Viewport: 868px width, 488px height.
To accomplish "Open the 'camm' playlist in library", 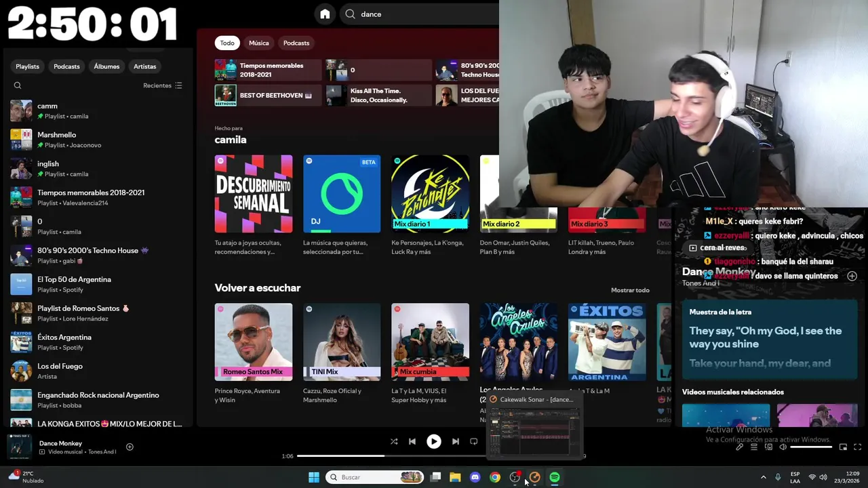I will pyautogui.click(x=98, y=110).
